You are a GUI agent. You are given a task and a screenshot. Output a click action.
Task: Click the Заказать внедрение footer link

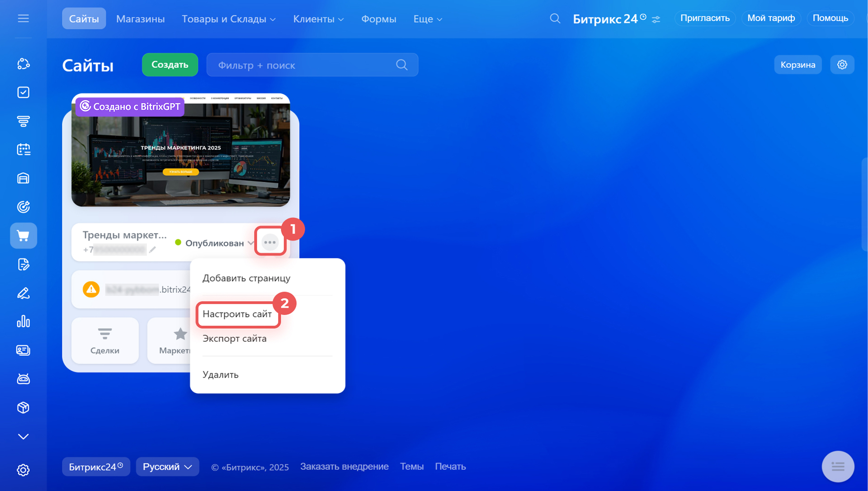(x=344, y=467)
